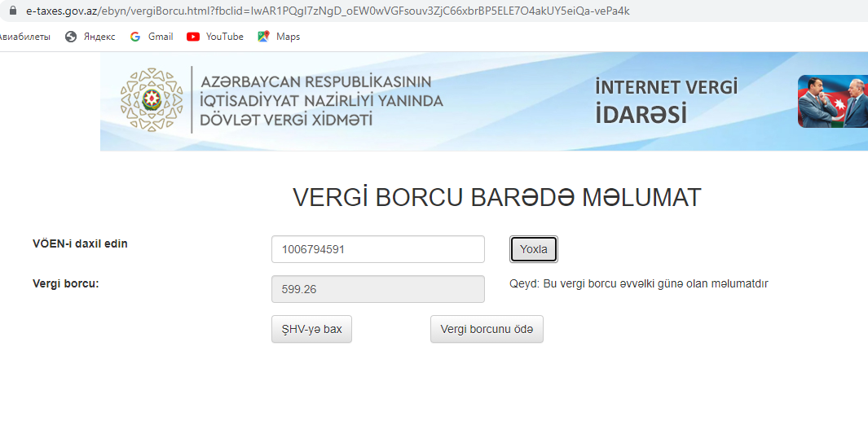The width and height of the screenshot is (868, 421).
Task: Click the presidents photo thumbnail in the banner
Action: [x=832, y=102]
